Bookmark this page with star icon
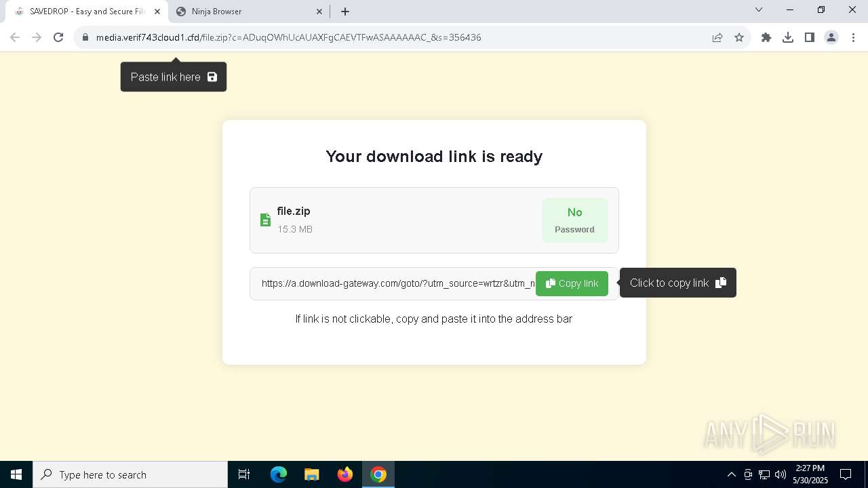This screenshot has width=868, height=488. pyautogui.click(x=739, y=37)
